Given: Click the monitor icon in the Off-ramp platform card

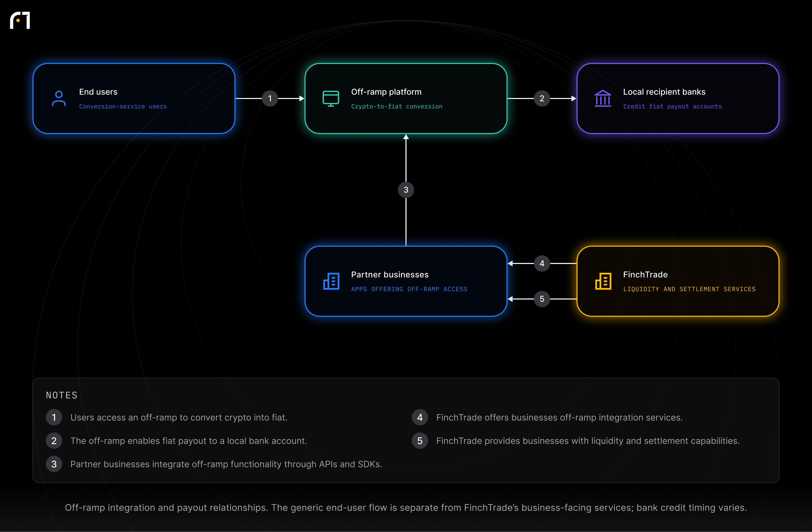Looking at the screenshot, I should point(331,99).
